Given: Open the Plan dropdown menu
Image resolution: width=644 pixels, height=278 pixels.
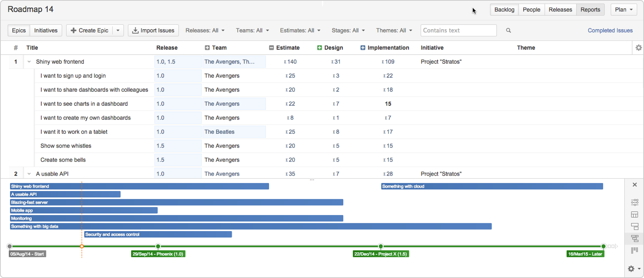Looking at the screenshot, I should [624, 10].
